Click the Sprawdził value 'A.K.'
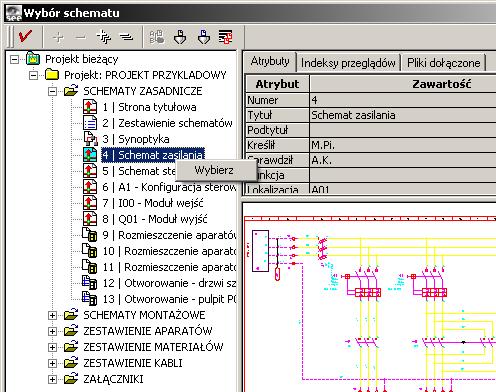 point(403,160)
